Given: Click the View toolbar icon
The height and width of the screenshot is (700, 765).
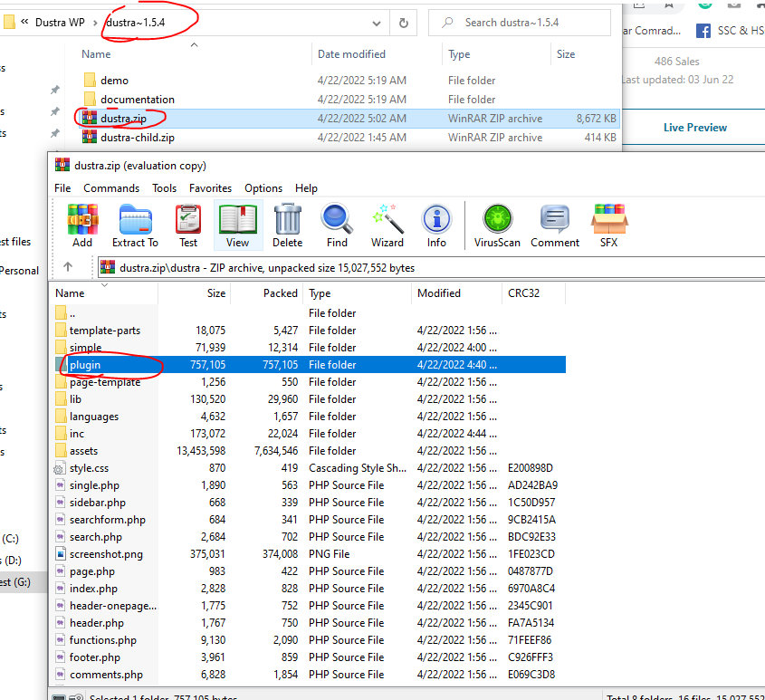Looking at the screenshot, I should coord(237,225).
